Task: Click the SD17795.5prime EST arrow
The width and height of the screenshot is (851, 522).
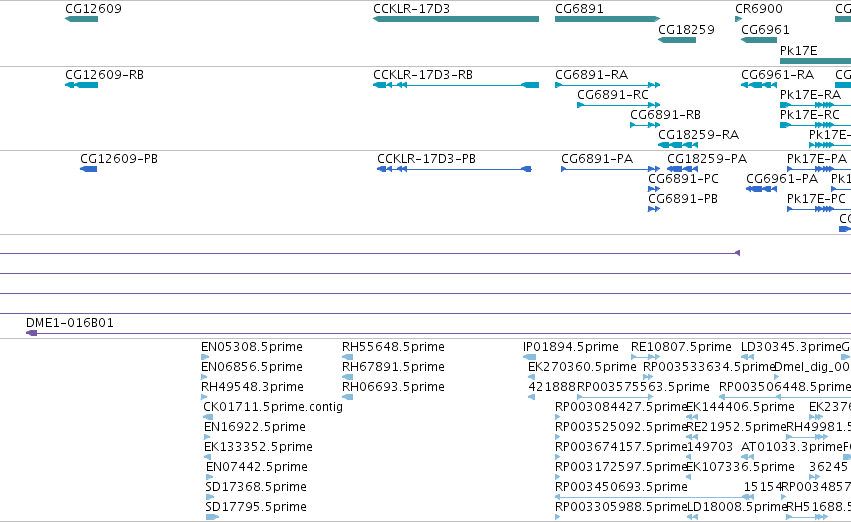Action: (x=212, y=517)
